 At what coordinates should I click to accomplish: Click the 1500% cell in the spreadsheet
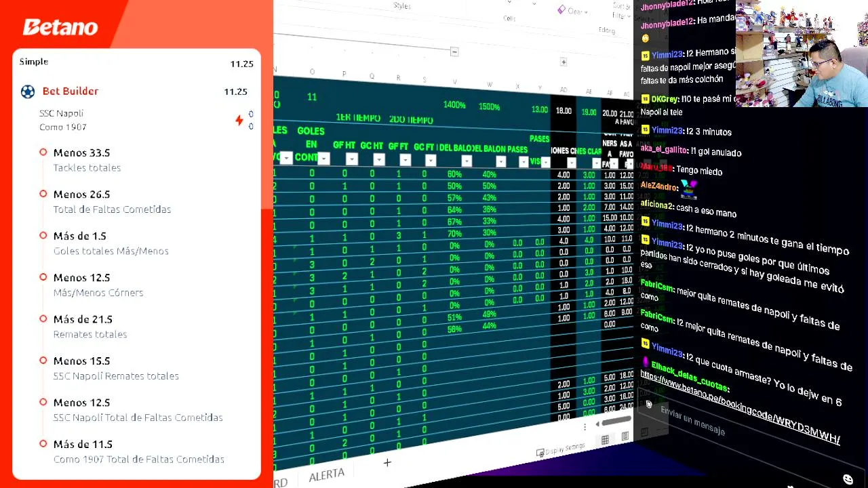tap(489, 106)
